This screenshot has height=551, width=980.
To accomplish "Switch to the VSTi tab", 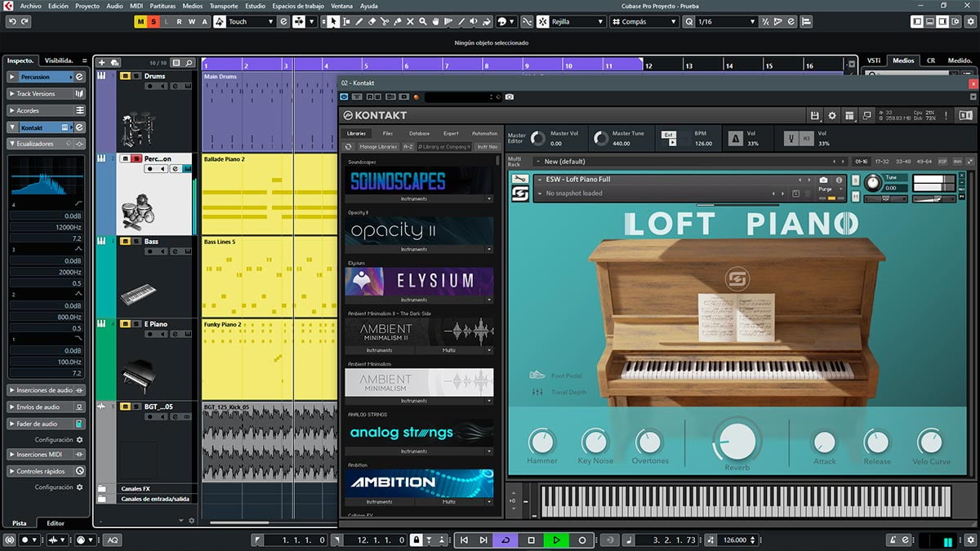I will click(874, 60).
